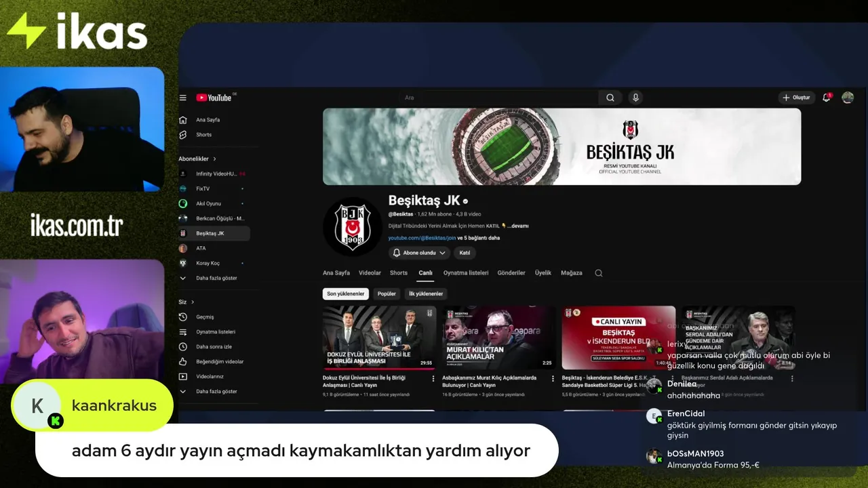This screenshot has width=868, height=488.
Task: Switch to the Gönderiler tab
Action: point(511,273)
